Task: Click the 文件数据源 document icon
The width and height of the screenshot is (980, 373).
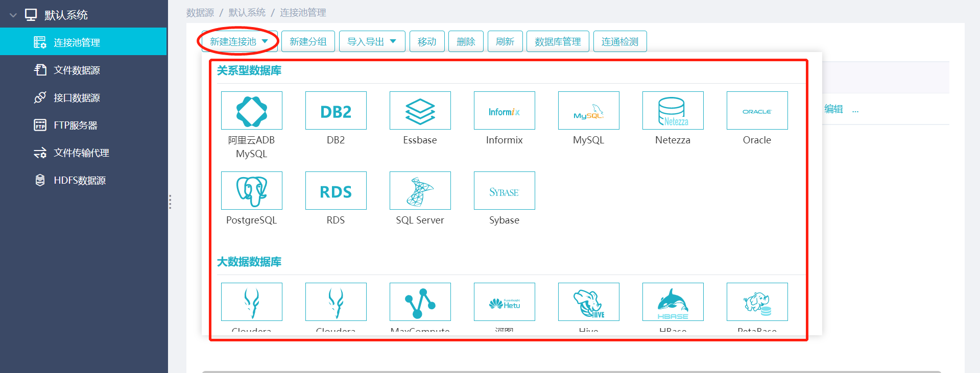Action: point(40,70)
